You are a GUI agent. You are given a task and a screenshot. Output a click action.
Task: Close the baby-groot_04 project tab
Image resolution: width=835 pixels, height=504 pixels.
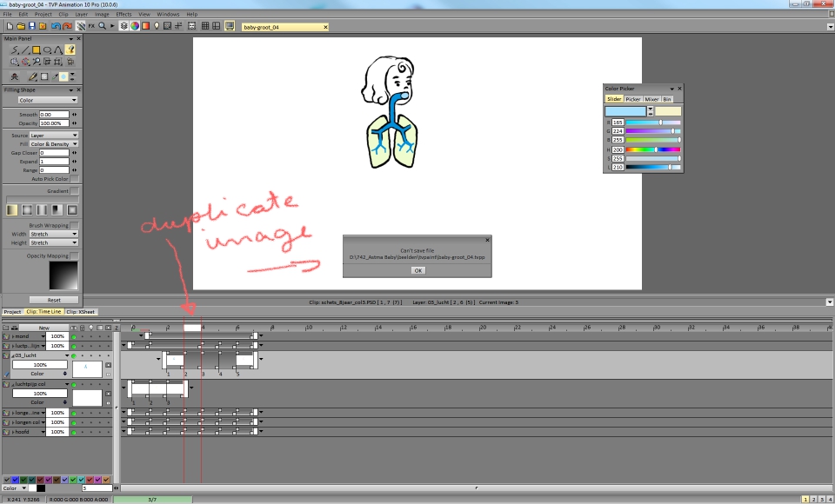pos(325,27)
